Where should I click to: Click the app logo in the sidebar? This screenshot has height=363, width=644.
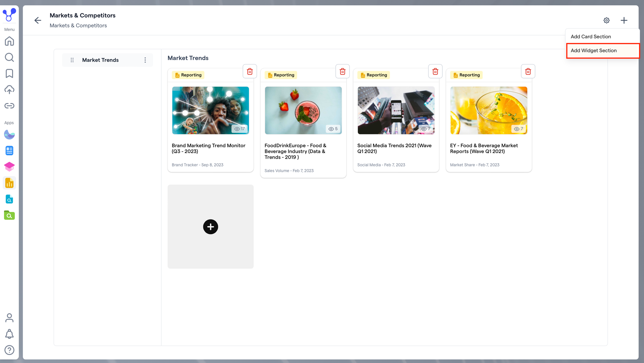(9, 15)
